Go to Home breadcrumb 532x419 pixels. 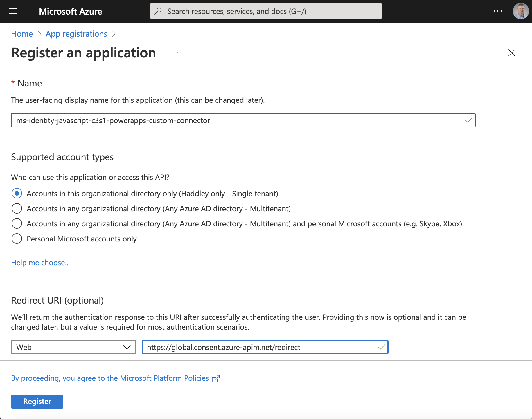[22, 34]
